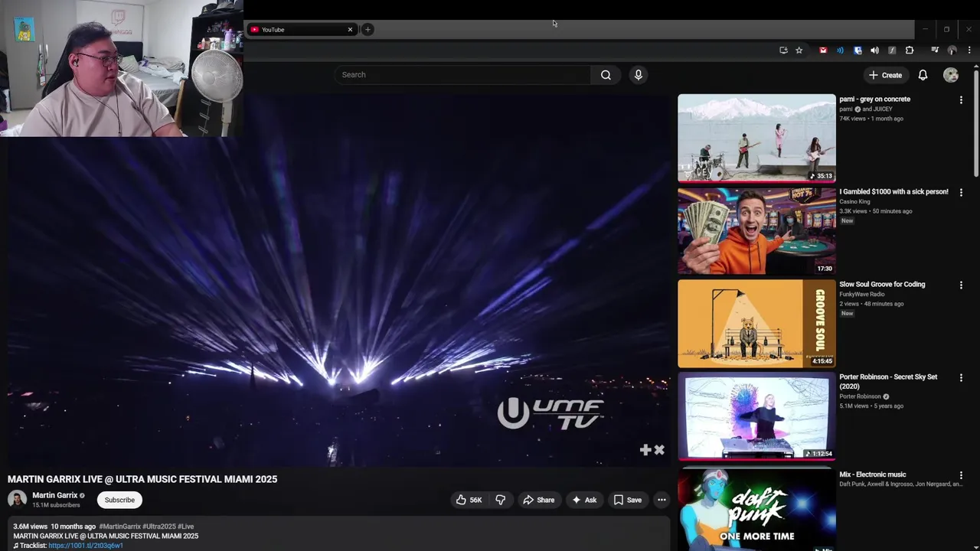980x551 pixels.
Task: Focus the YouTube Search field
Action: tap(462, 75)
